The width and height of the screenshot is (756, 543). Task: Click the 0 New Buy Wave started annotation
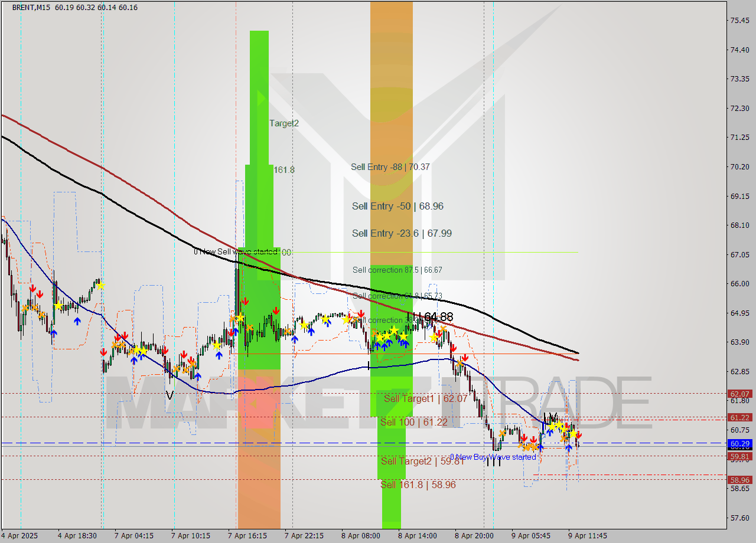[494, 456]
